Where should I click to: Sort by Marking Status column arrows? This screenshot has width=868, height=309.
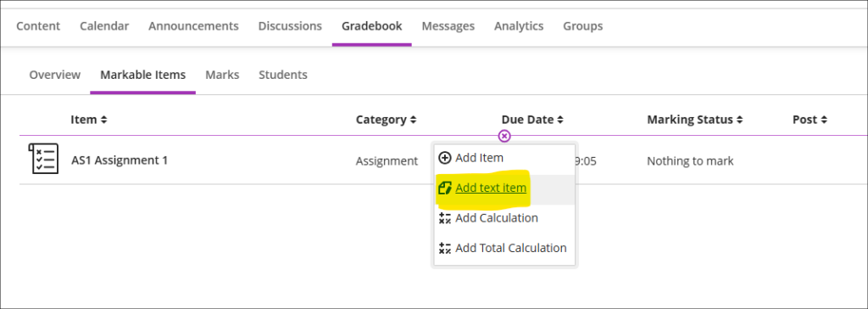(x=739, y=120)
